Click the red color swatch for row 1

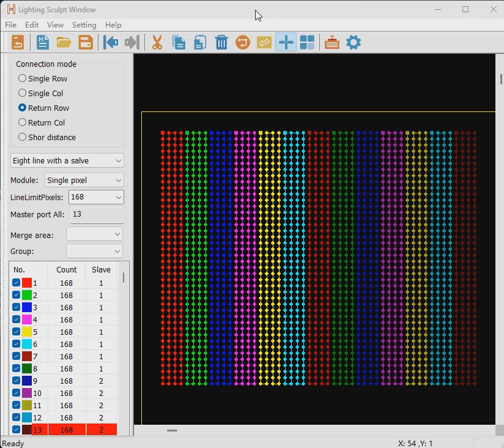28,282
